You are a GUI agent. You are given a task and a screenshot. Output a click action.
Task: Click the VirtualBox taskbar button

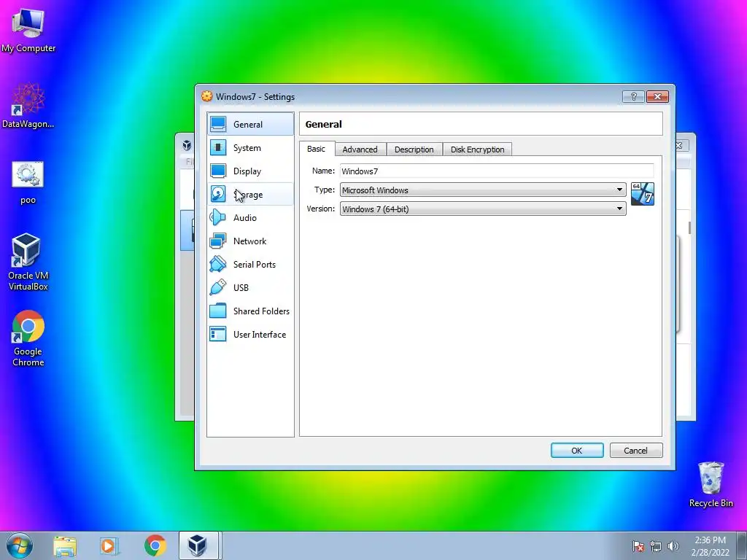tap(198, 545)
